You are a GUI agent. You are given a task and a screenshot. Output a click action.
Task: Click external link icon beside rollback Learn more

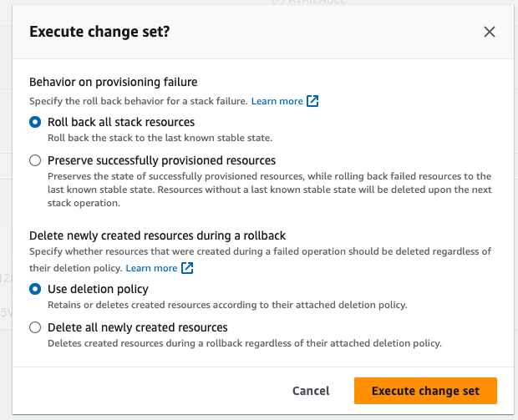coord(312,101)
